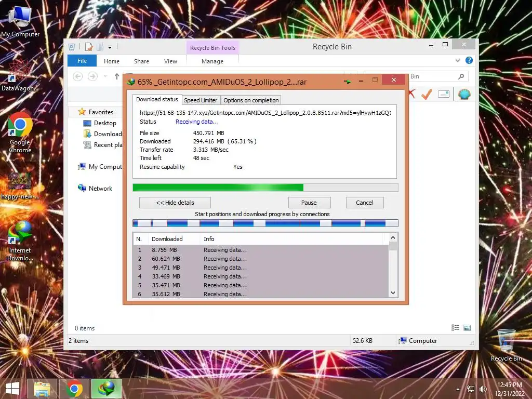Click the Explorer Forward arrow
Viewport: 532px width, 399px height.
point(92,76)
